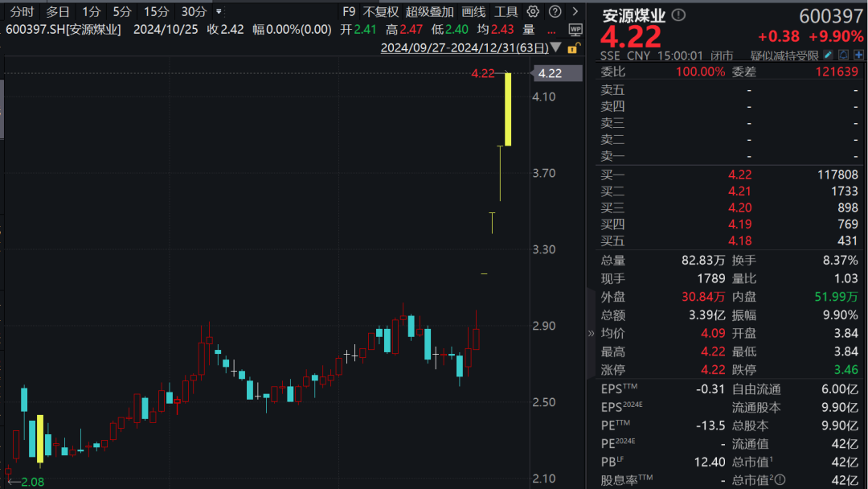This screenshot has height=489, width=868.
Task: Expand toolbar with right arrow chevron
Action: tap(575, 11)
